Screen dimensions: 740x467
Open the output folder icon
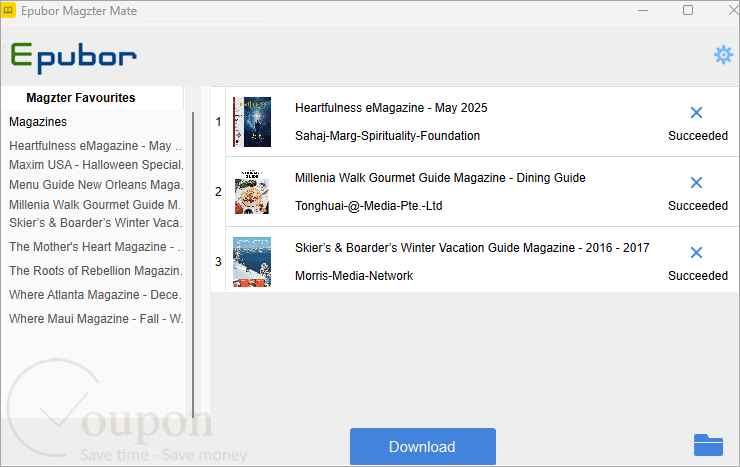(708, 445)
